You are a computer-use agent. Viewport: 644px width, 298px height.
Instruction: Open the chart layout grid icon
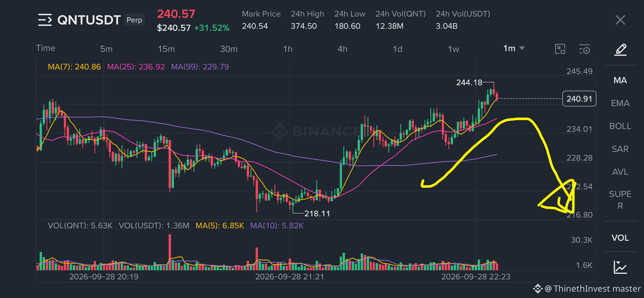point(560,49)
